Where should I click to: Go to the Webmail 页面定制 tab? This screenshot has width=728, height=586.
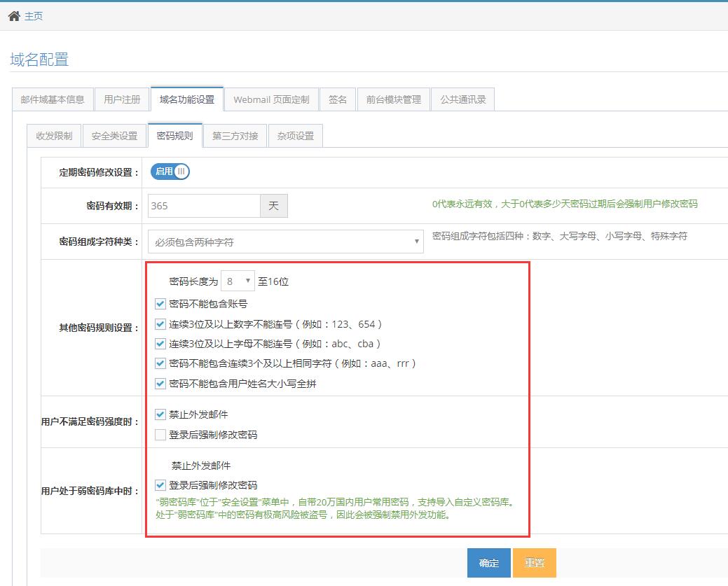click(271, 99)
